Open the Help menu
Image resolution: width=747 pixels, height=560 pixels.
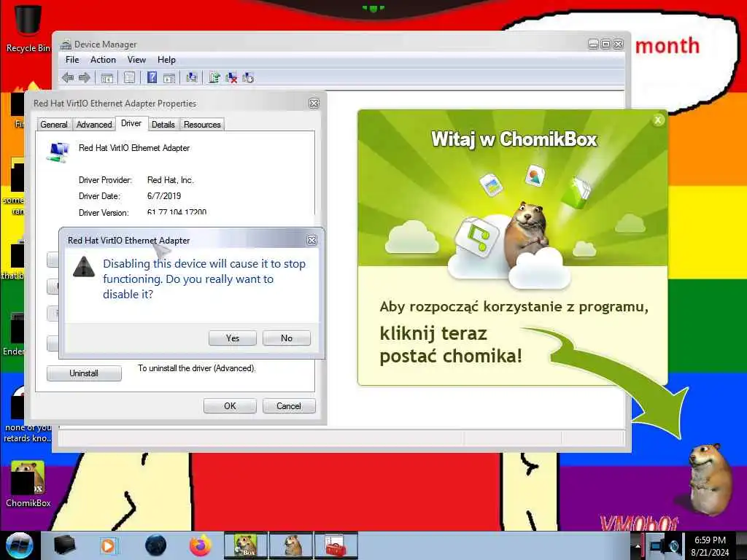click(x=166, y=60)
